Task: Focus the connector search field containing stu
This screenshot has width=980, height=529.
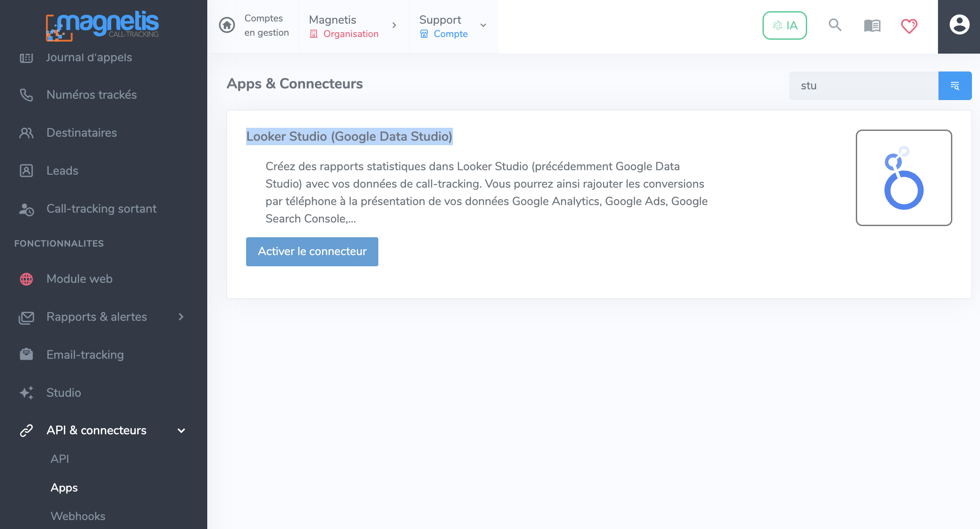Action: pos(863,86)
